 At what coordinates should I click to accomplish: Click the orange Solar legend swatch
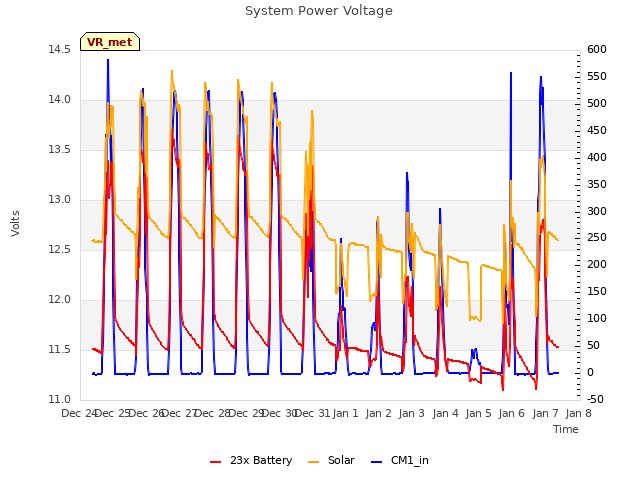(313, 462)
